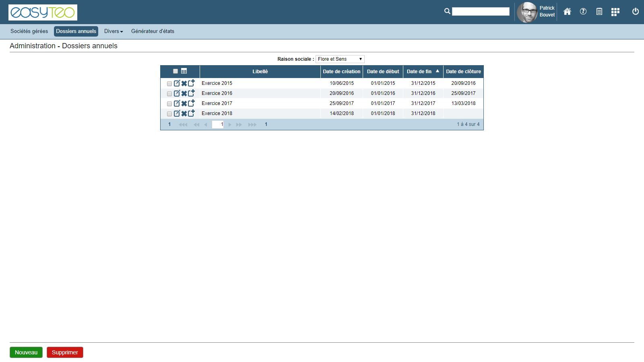Image resolution: width=644 pixels, height=362 pixels.
Task: Open the Raison sociale dropdown
Action: tap(340, 59)
